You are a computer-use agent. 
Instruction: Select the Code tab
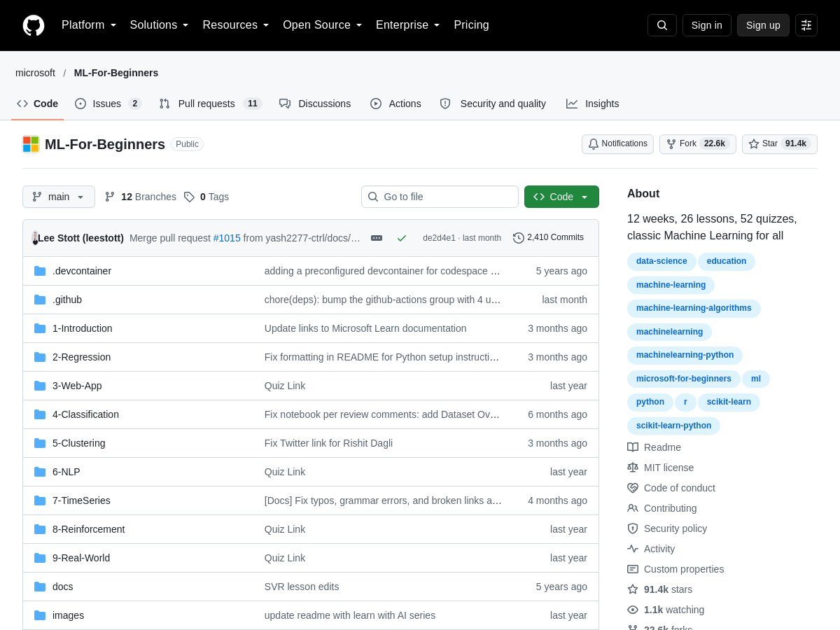click(38, 104)
